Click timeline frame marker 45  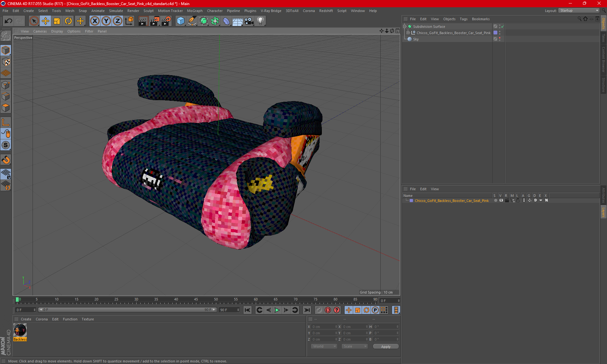tap(196, 299)
